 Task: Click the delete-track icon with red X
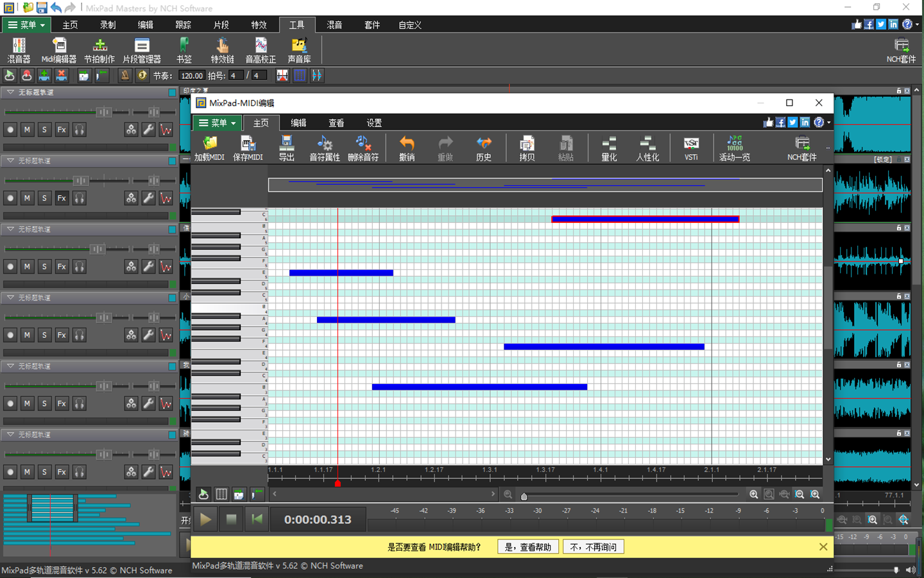tap(62, 75)
